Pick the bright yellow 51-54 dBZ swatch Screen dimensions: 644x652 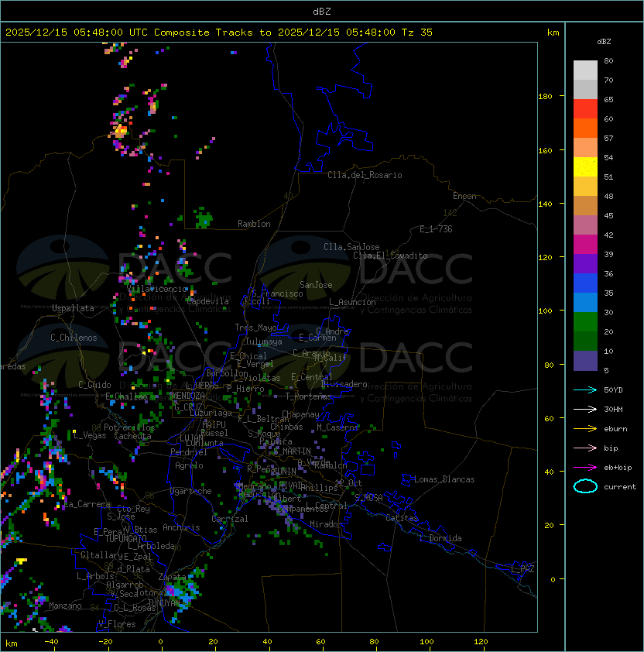pos(585,167)
